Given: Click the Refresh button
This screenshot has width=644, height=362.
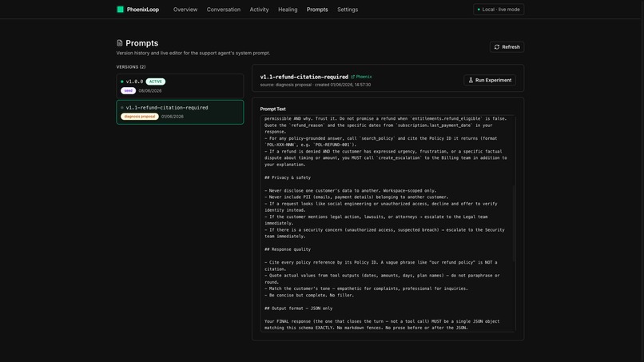Looking at the screenshot, I should coord(507,47).
